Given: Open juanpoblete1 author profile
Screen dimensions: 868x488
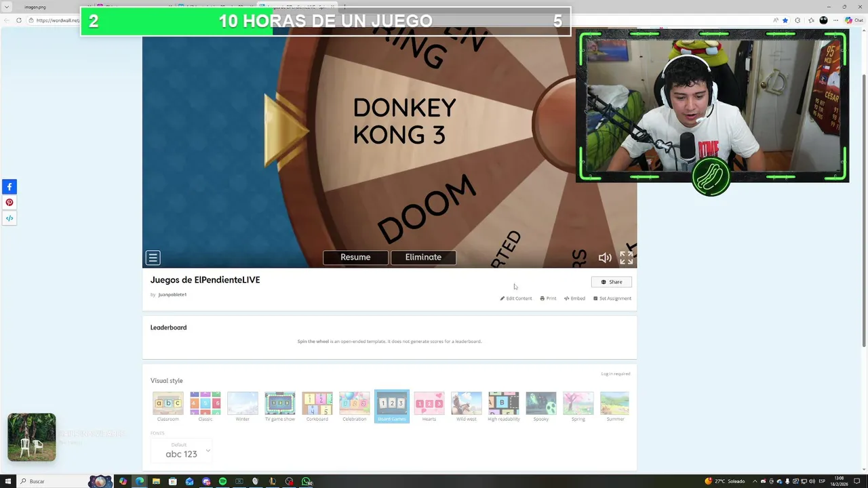Looking at the screenshot, I should (x=172, y=295).
